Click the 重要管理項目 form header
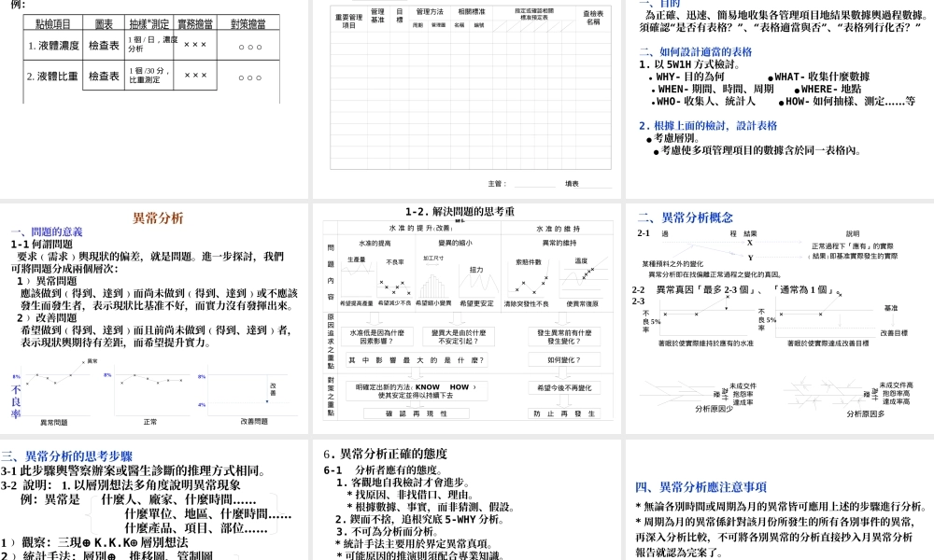Viewport: 934px width, 560px height. pos(348,21)
